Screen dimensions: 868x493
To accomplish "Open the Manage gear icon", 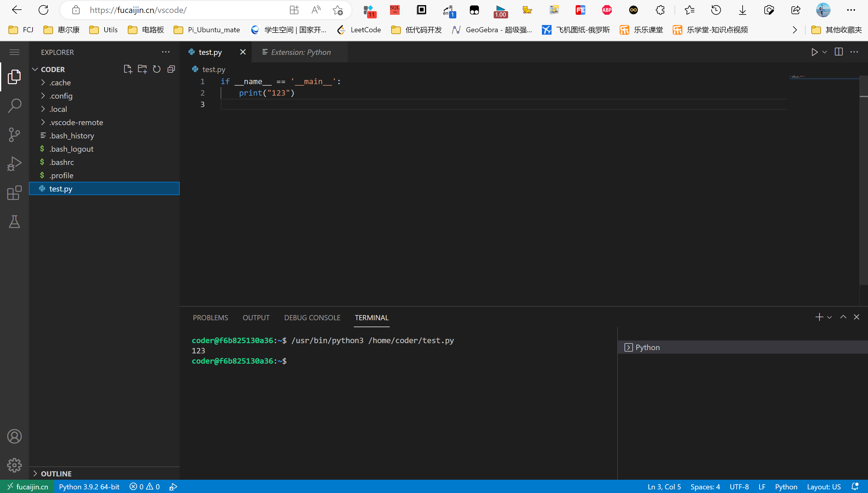I will click(14, 465).
